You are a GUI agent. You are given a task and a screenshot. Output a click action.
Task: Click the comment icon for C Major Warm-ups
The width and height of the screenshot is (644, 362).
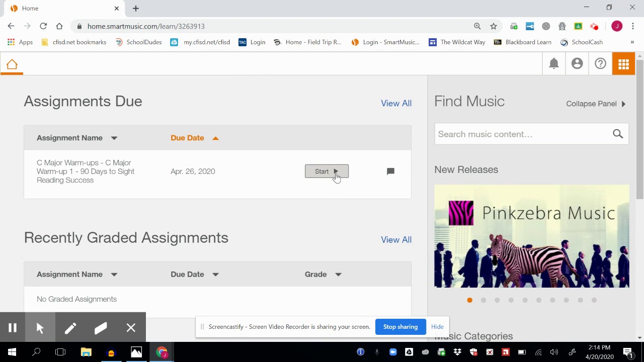tap(390, 171)
